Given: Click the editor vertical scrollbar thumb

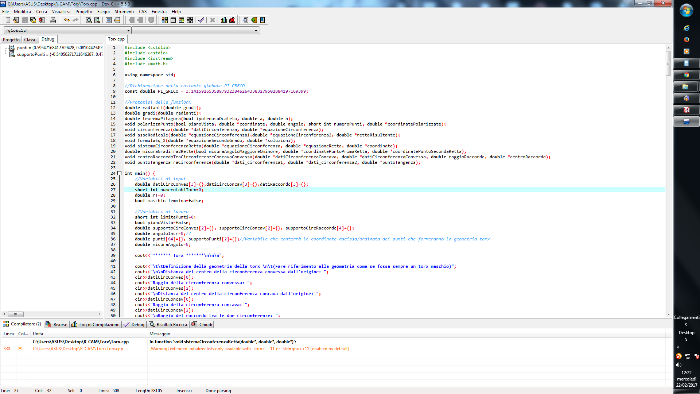Looking at the screenshot, I should coord(668,62).
